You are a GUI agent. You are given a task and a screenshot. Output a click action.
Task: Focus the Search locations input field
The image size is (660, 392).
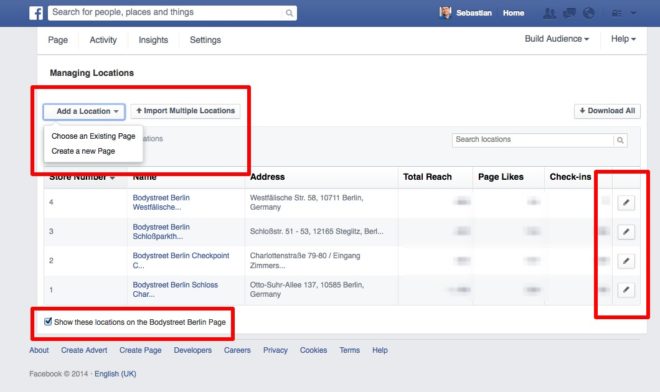click(532, 140)
